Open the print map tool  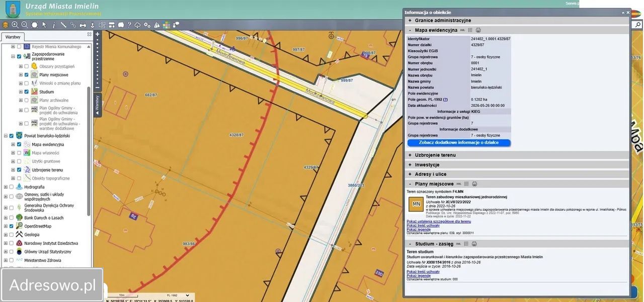pos(83,25)
